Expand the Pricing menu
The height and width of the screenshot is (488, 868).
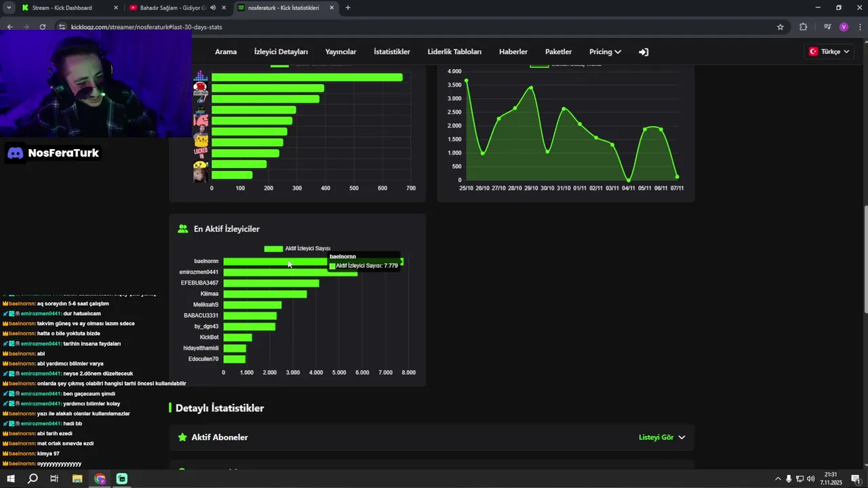pyautogui.click(x=605, y=52)
